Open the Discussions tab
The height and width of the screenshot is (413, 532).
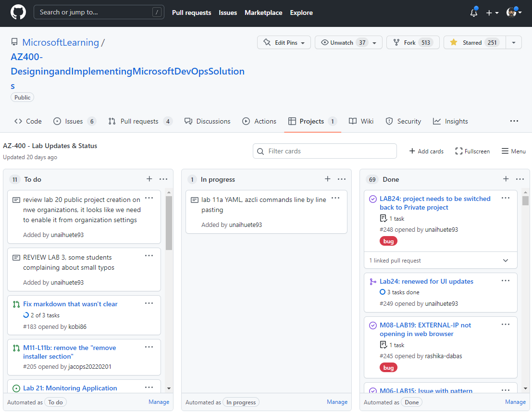click(x=207, y=121)
